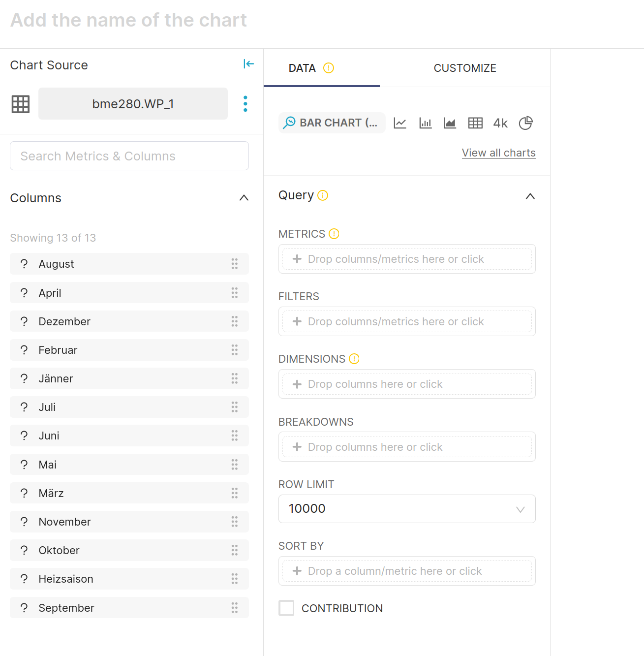Switch to the CUSTOMIZE tab
This screenshot has height=656, width=644.
pyautogui.click(x=465, y=68)
